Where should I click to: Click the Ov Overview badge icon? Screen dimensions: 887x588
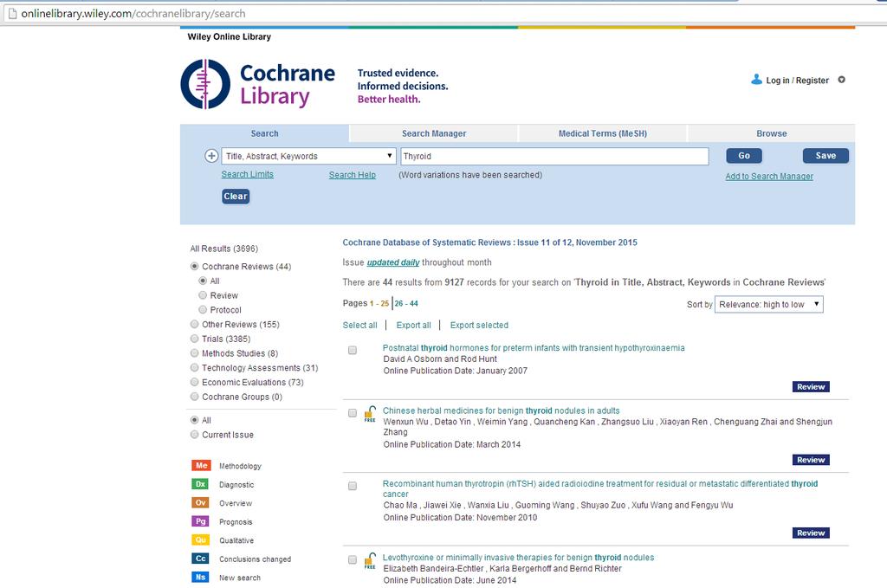point(201,502)
